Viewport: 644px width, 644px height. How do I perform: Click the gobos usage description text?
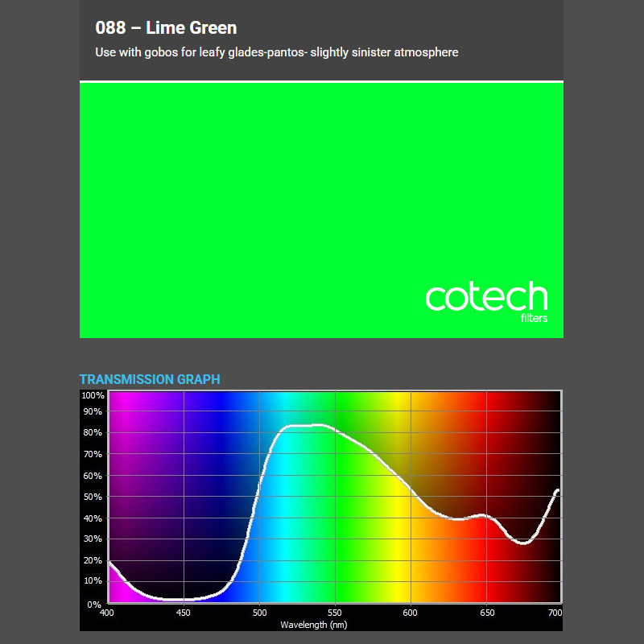coord(276,52)
